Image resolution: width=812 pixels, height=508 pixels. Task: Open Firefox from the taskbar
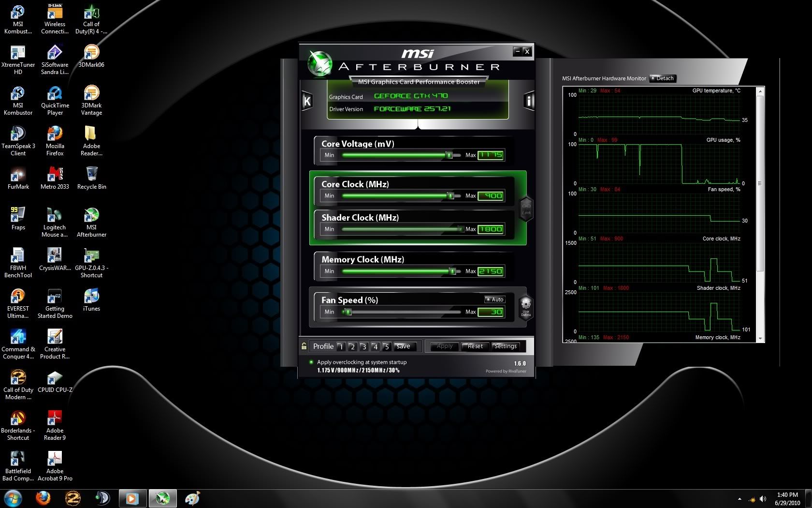point(43,498)
